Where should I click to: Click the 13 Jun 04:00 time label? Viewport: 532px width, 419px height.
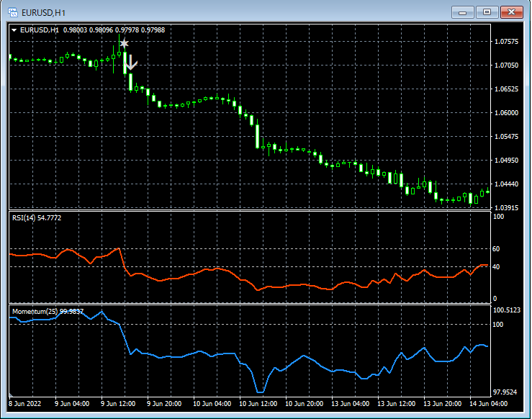pyautogui.click(x=352, y=404)
